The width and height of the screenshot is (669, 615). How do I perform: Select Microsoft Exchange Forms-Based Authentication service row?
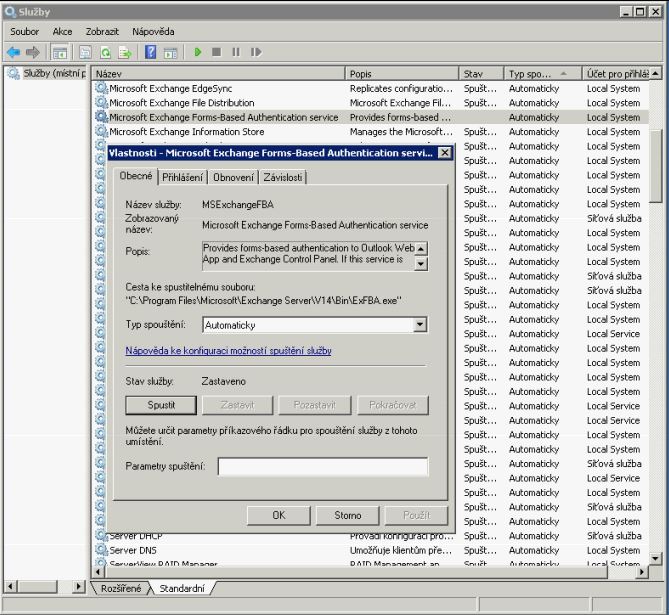tap(371, 117)
